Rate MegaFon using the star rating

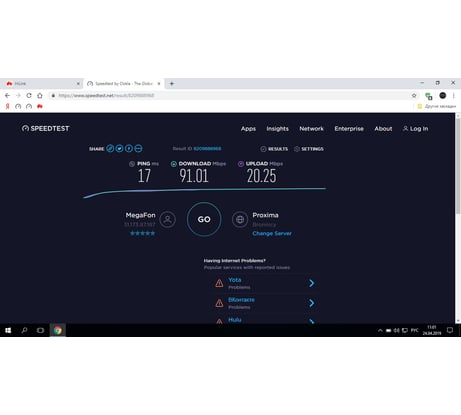tap(143, 233)
